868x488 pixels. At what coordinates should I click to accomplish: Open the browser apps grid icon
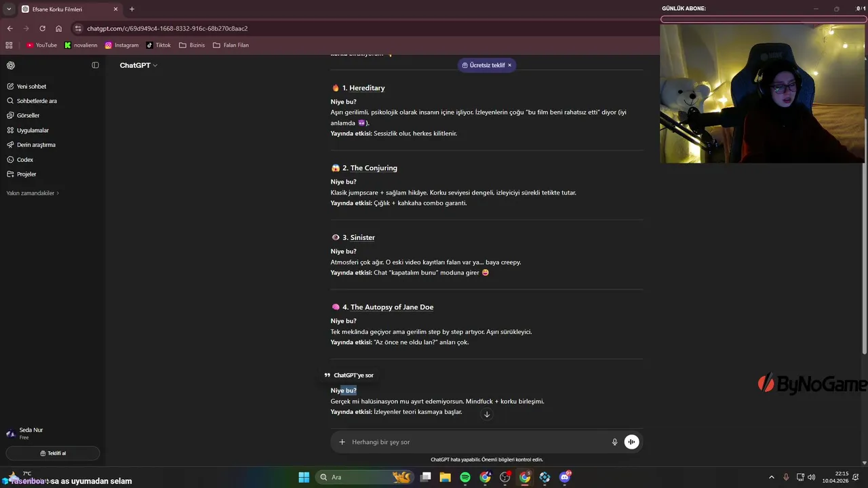click(x=9, y=45)
